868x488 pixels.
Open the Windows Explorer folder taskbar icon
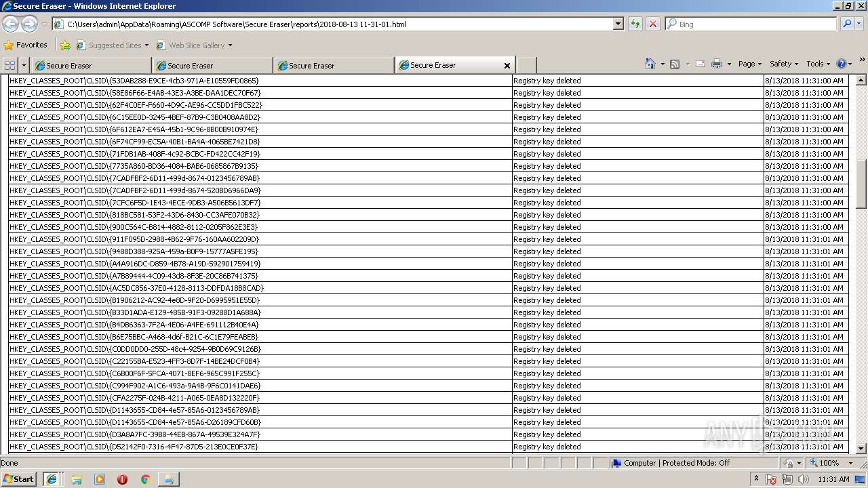tap(77, 479)
